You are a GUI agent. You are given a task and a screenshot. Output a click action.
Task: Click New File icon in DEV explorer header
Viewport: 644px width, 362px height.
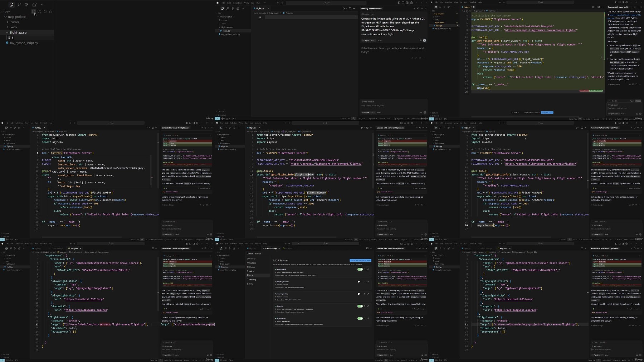click(34, 11)
